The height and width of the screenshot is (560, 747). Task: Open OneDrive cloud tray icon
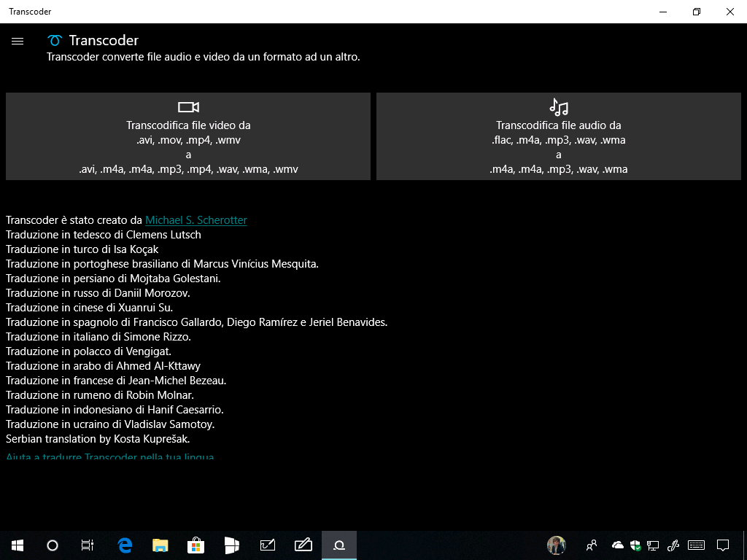617,545
